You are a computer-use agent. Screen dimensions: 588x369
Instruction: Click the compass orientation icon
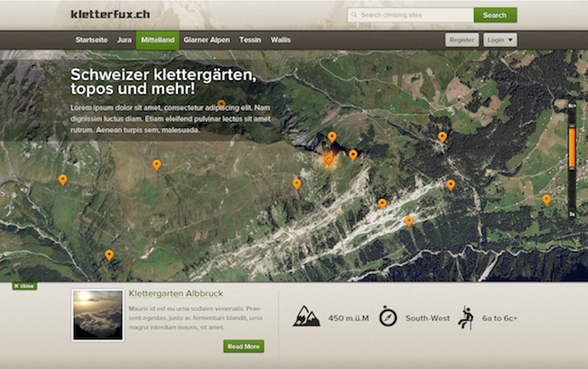[x=388, y=317]
